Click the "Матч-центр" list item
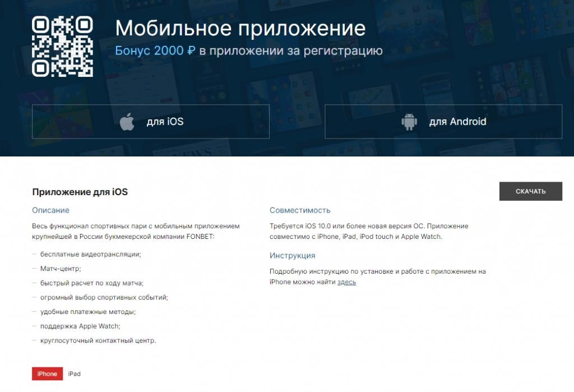 point(61,269)
